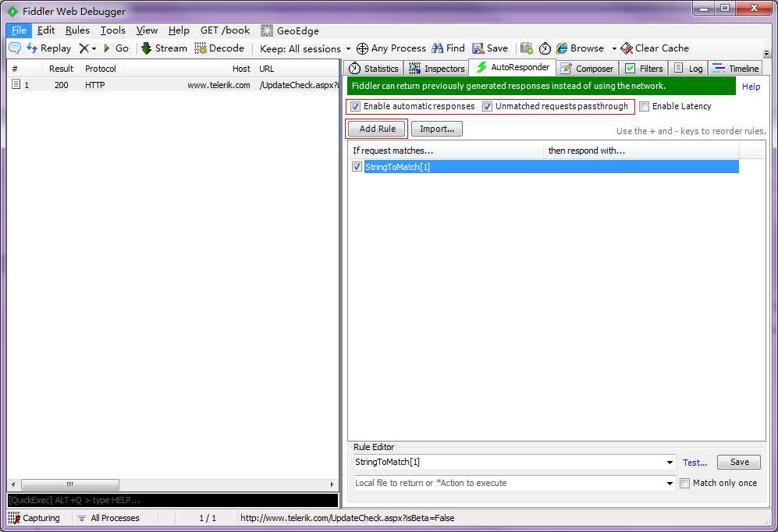Viewport: 778px width, 532px height.
Task: Toggle Stream mode
Action: pyautogui.click(x=164, y=48)
